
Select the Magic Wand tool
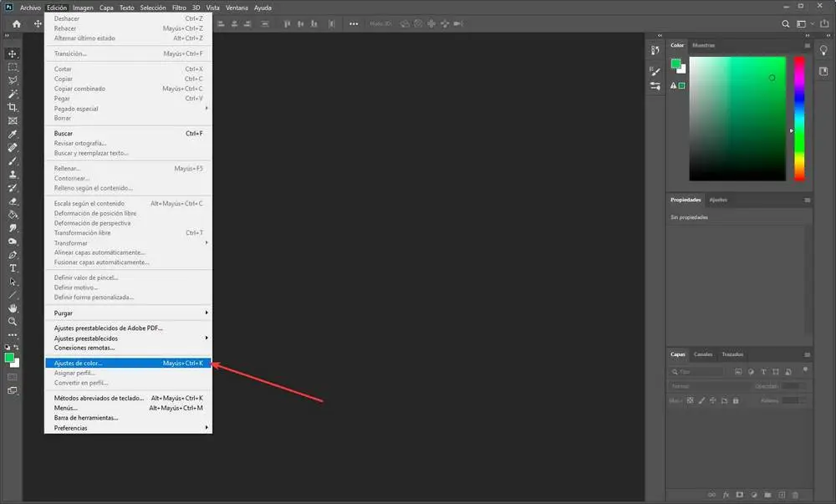[13, 94]
